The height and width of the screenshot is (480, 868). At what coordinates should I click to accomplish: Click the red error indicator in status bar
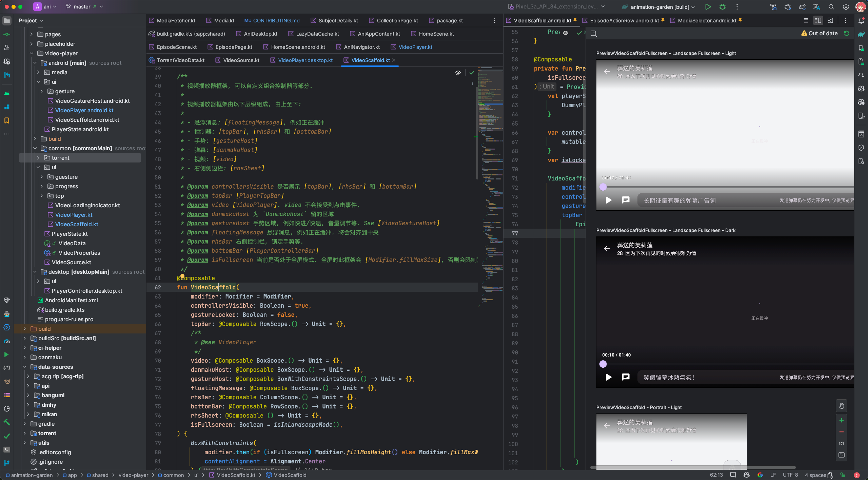point(857,475)
